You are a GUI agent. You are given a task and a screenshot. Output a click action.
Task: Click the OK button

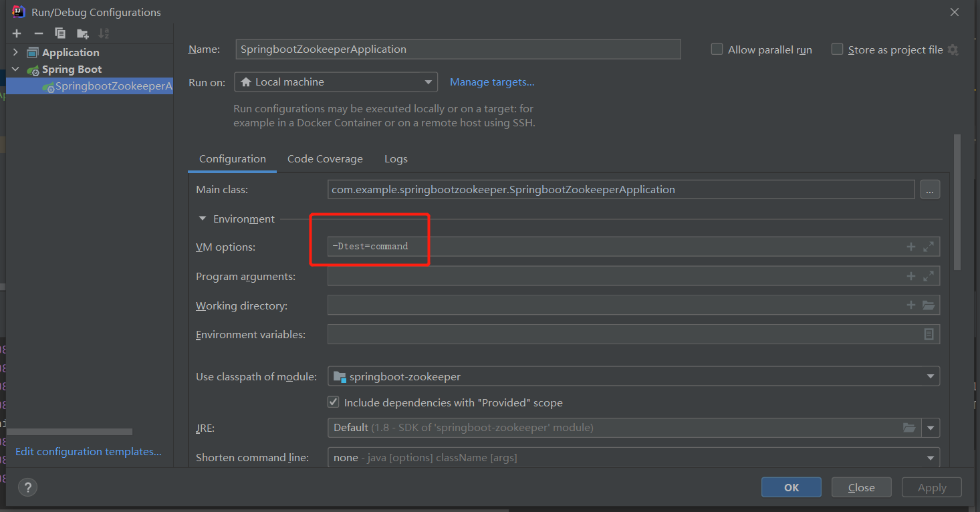click(x=791, y=487)
